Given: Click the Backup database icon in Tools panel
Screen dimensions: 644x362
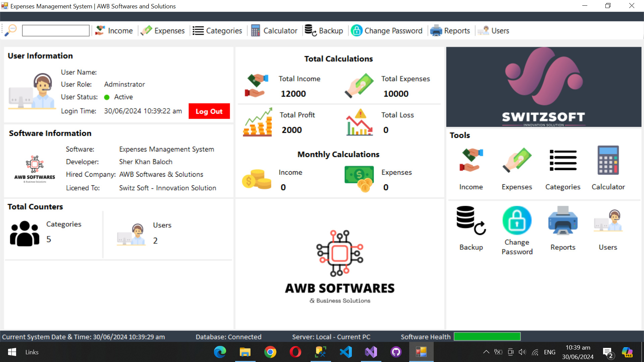Looking at the screenshot, I should click(x=471, y=220).
